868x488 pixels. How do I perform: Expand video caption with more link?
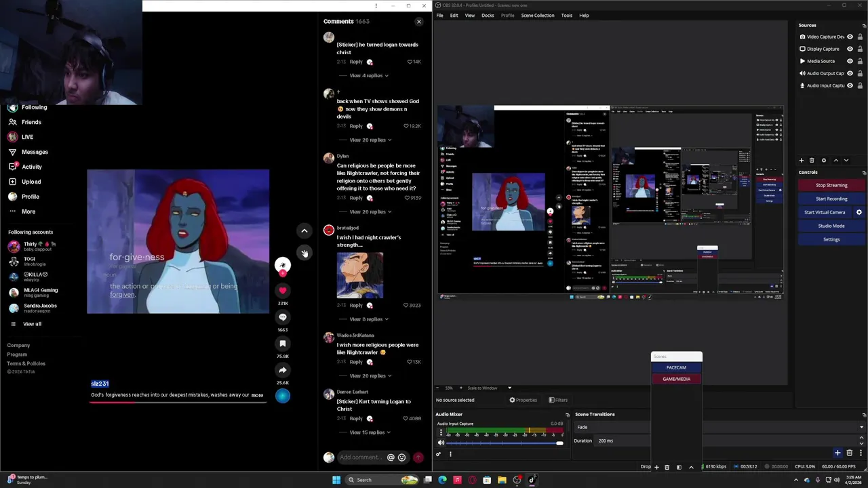[257, 395]
